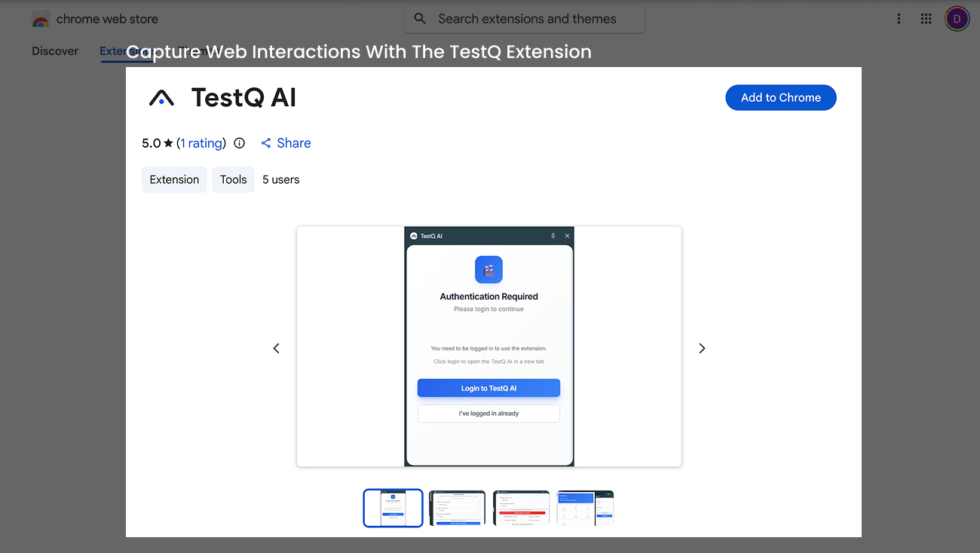Click the rating info icon
980x553 pixels.
(240, 143)
